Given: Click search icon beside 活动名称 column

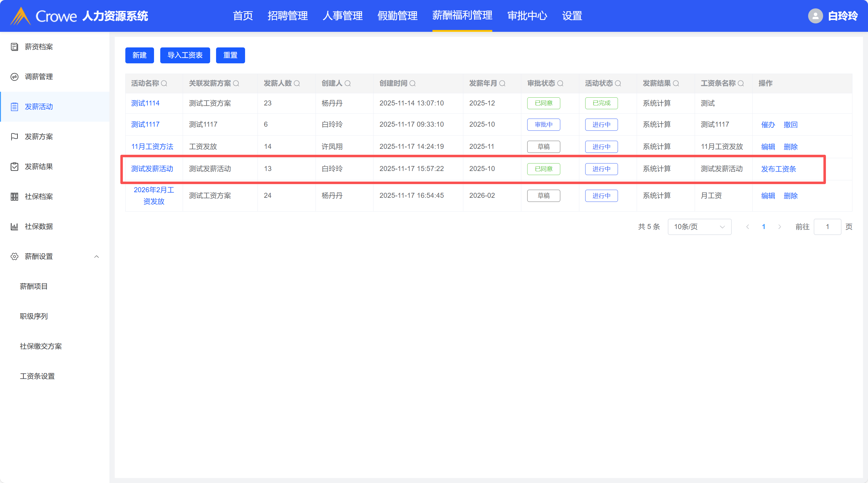Looking at the screenshot, I should click(164, 83).
